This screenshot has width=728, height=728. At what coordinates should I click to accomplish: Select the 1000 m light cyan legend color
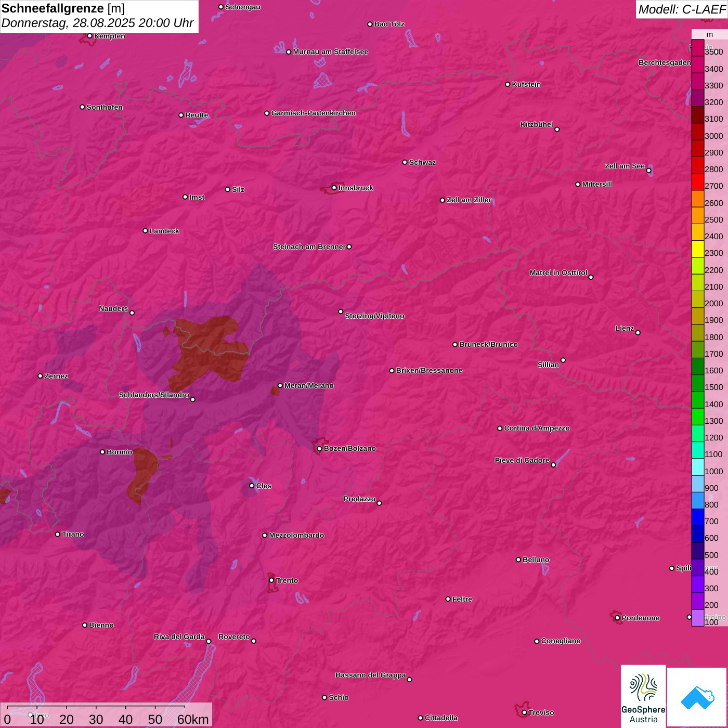697,467
